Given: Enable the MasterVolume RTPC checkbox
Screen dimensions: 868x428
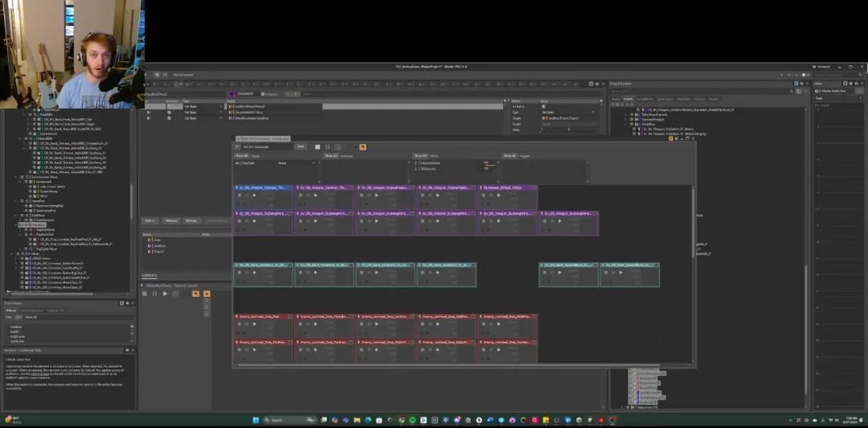Looking at the screenshot, I should pos(417,163).
